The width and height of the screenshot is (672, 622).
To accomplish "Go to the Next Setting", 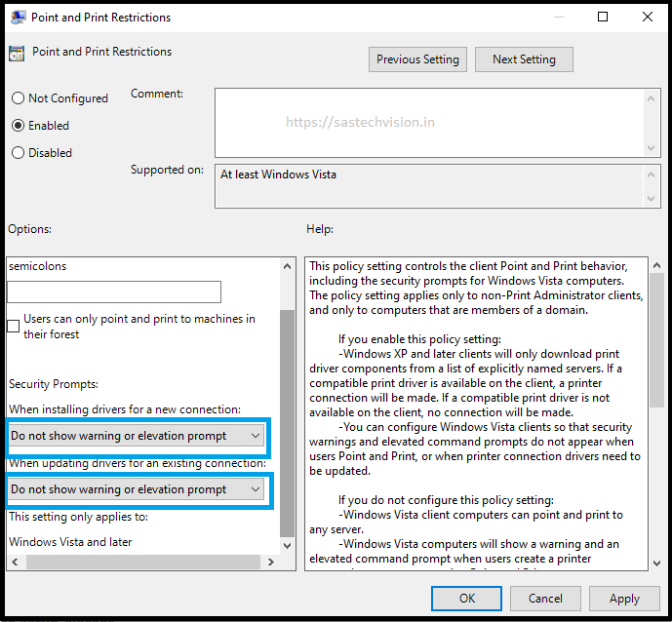I will coord(524,59).
